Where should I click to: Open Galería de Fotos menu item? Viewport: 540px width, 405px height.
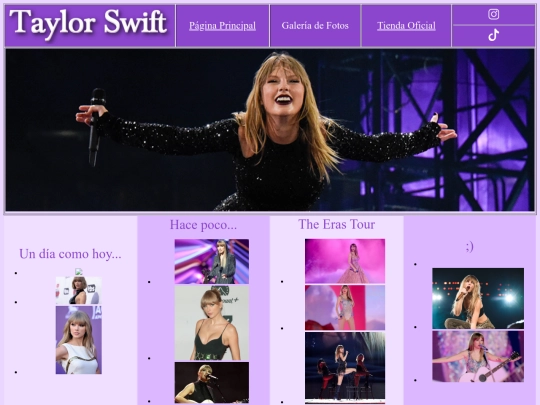click(x=315, y=25)
